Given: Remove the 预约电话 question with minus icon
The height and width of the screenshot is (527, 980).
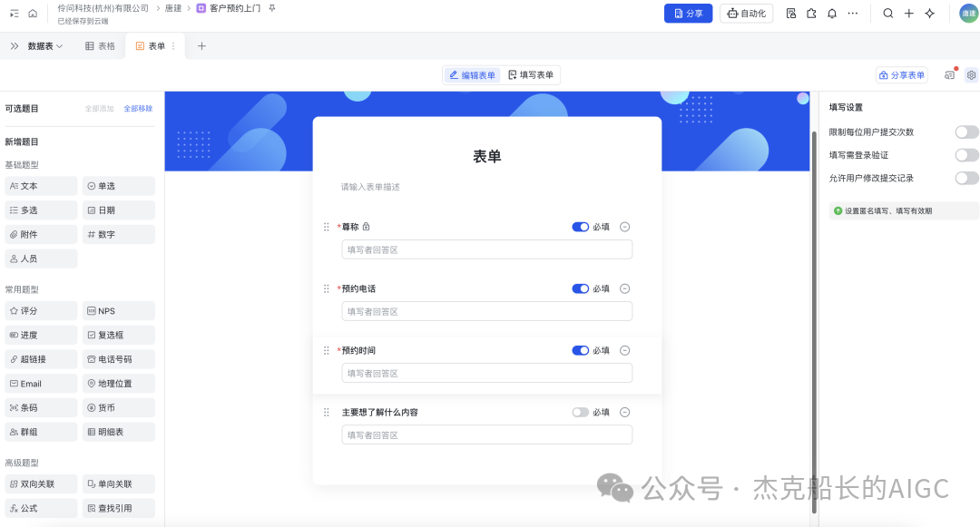Looking at the screenshot, I should 624,288.
